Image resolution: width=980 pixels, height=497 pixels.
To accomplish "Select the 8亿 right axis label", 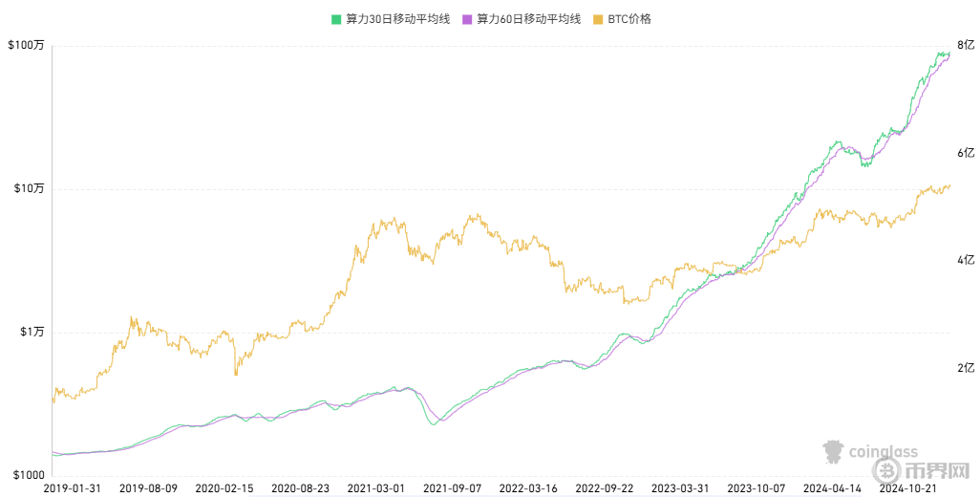I will click(x=966, y=45).
